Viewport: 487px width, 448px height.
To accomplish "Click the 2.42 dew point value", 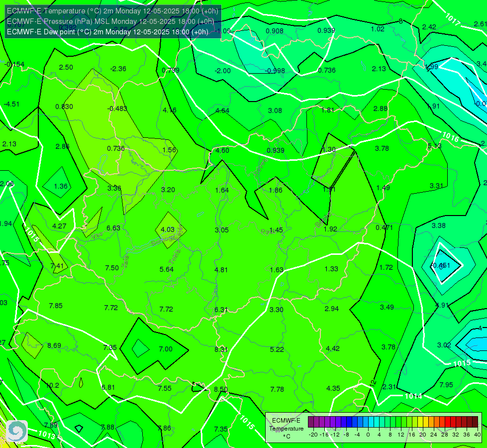I will 429,27.
